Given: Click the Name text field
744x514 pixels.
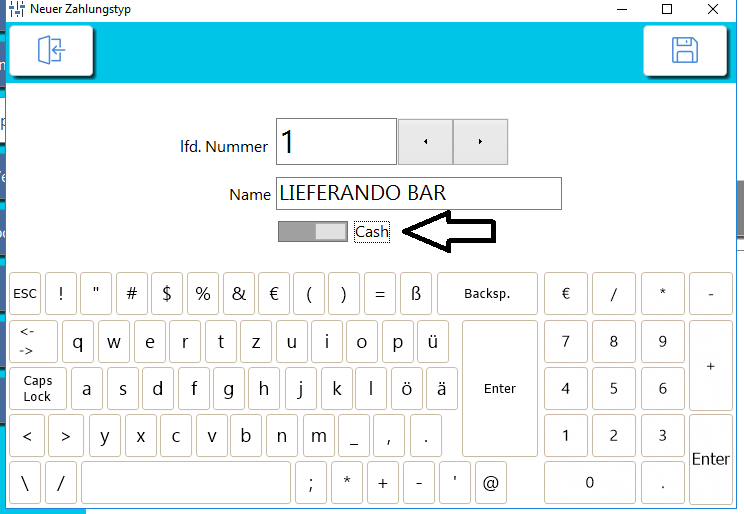Looking at the screenshot, I should coord(418,193).
